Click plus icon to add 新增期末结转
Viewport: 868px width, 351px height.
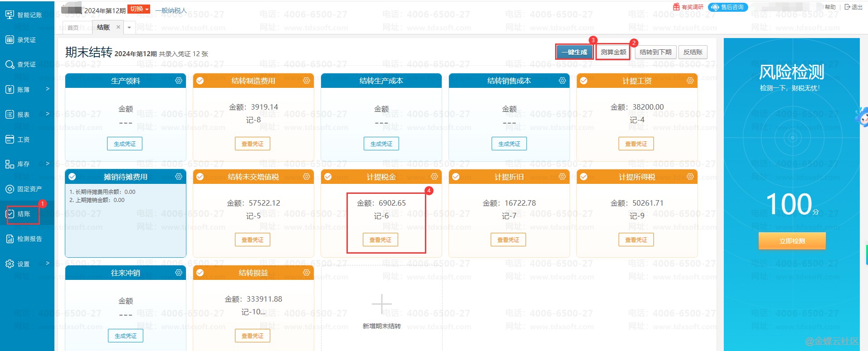381,304
